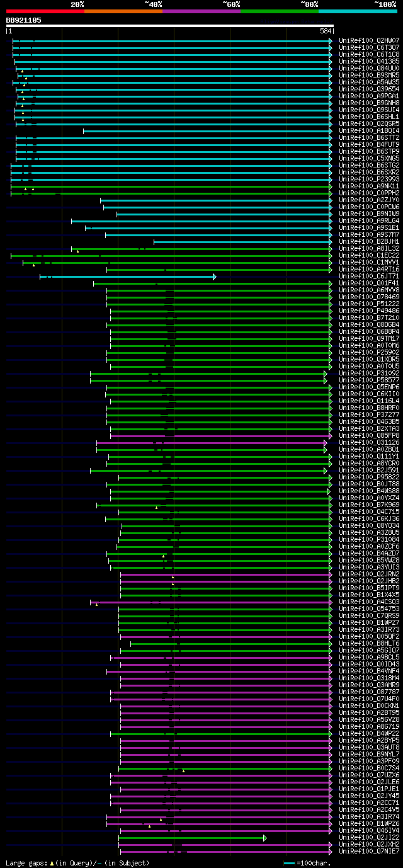Viewport: 403px width, 868px height.
Task: Click the UniRef100_B4WP22 label
Action: point(369,734)
